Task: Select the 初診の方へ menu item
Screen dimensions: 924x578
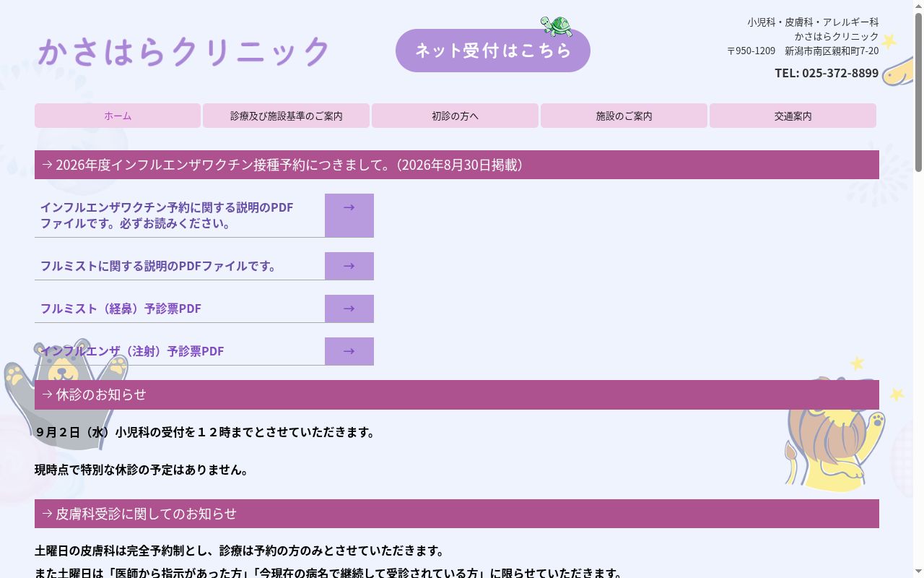Action: click(x=455, y=116)
